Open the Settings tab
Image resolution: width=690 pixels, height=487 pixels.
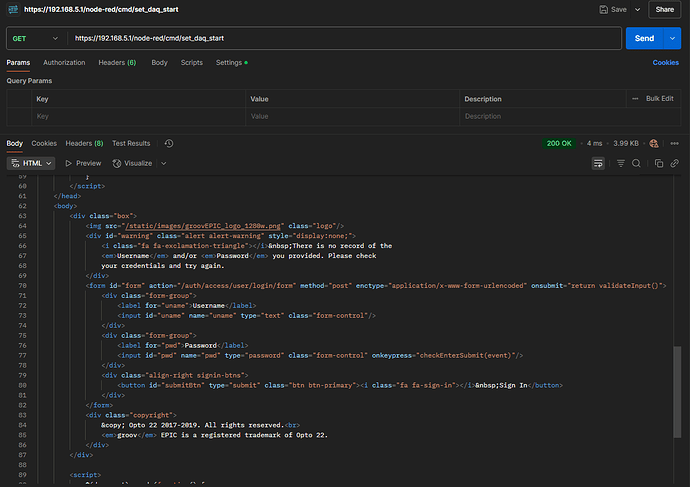(231, 62)
